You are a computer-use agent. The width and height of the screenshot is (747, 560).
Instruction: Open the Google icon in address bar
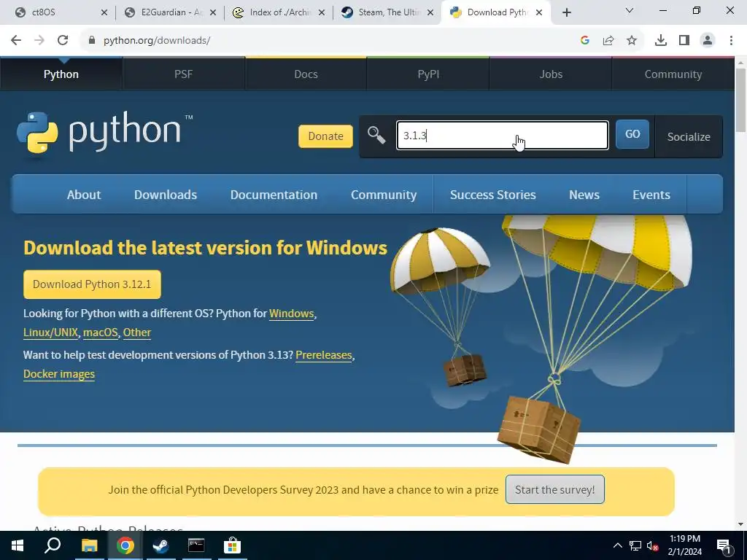coord(585,41)
